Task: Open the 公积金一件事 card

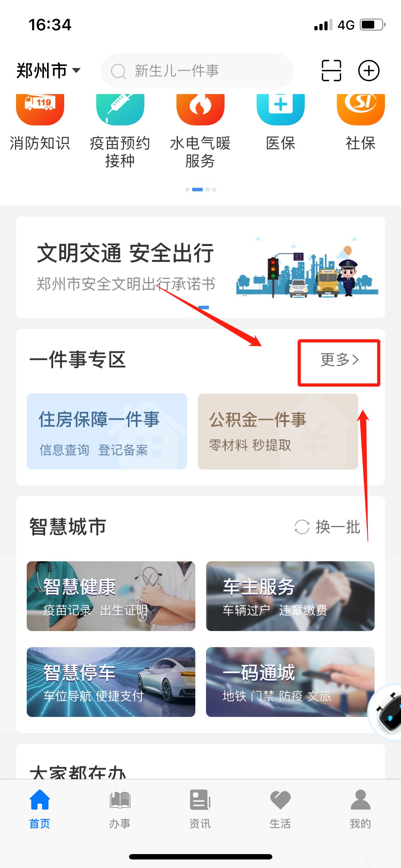Action: pyautogui.click(x=278, y=431)
